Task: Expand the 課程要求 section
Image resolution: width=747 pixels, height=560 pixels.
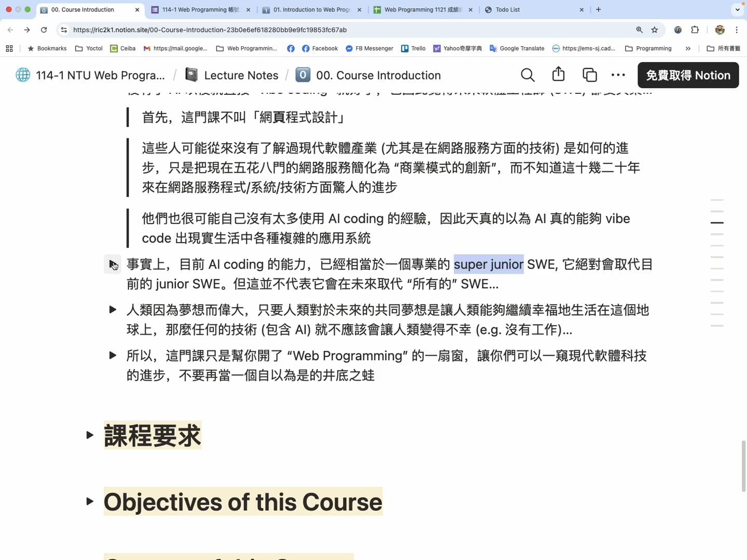Action: tap(89, 435)
